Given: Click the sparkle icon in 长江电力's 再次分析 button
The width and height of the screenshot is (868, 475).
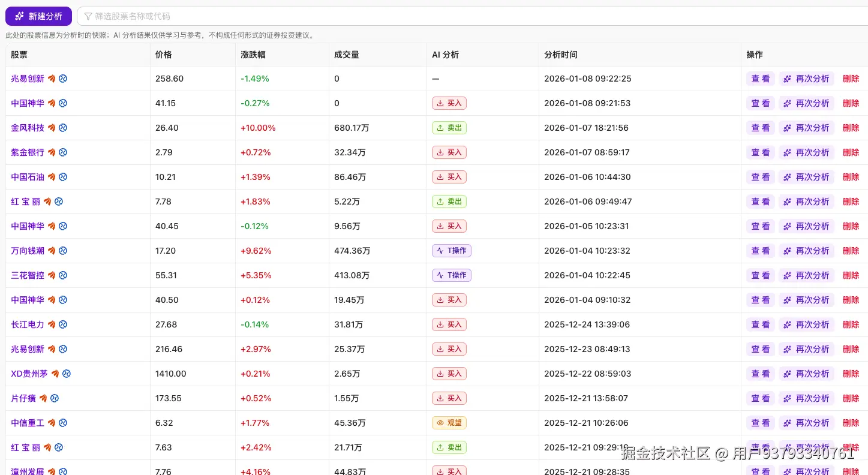Looking at the screenshot, I should [x=786, y=324].
